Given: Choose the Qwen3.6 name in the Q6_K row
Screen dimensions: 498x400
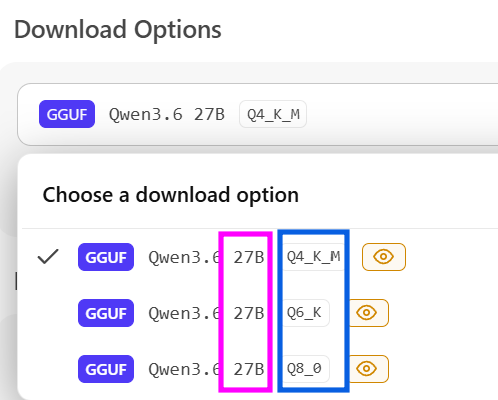Looking at the screenshot, I should [184, 313].
